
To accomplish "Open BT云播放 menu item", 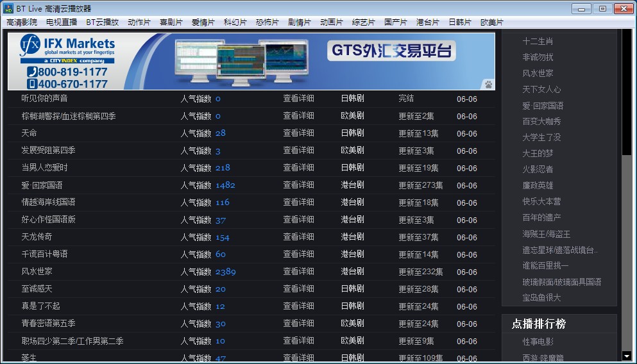I will [x=102, y=22].
